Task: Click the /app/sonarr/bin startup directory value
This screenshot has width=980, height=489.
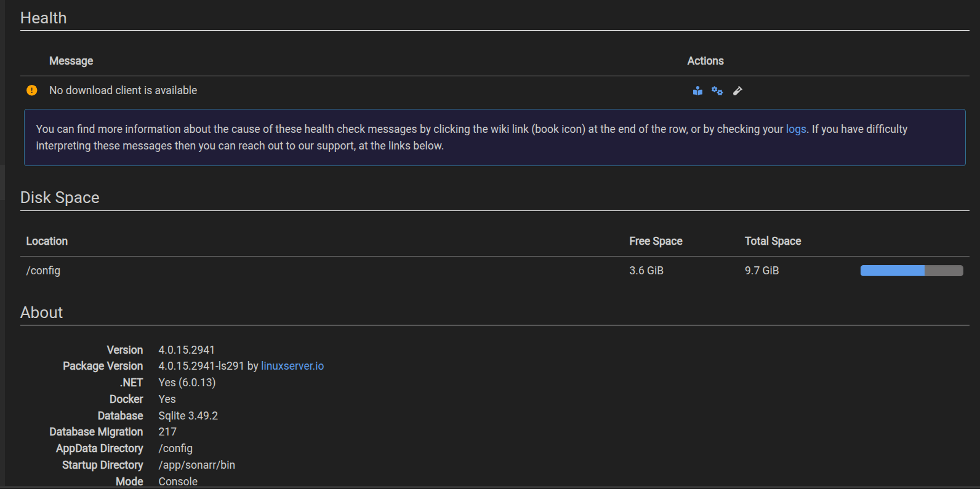Action: tap(196, 465)
